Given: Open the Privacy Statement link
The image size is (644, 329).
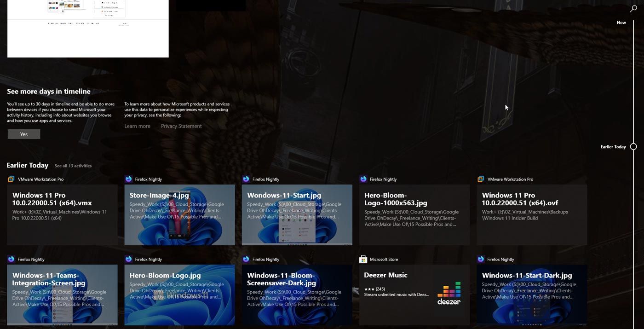Looking at the screenshot, I should coord(181,126).
